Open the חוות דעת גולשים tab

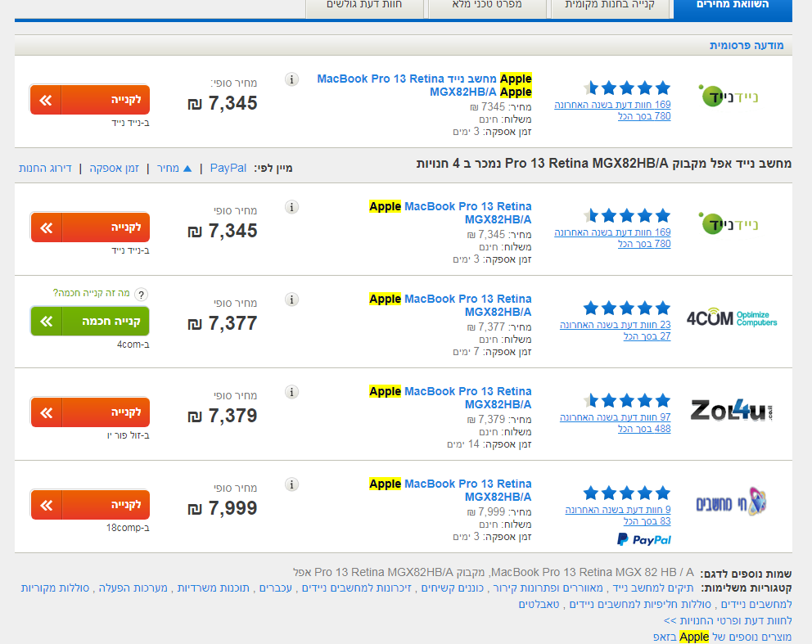364,7
